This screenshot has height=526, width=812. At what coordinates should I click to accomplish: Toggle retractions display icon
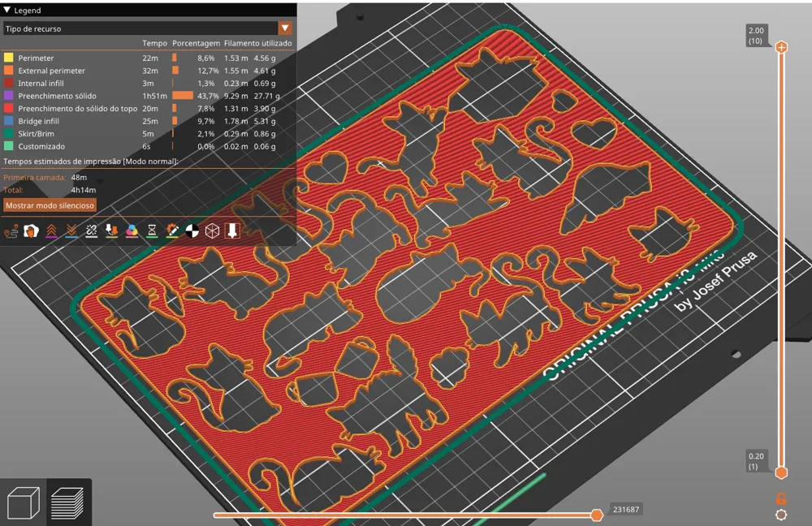coord(51,231)
